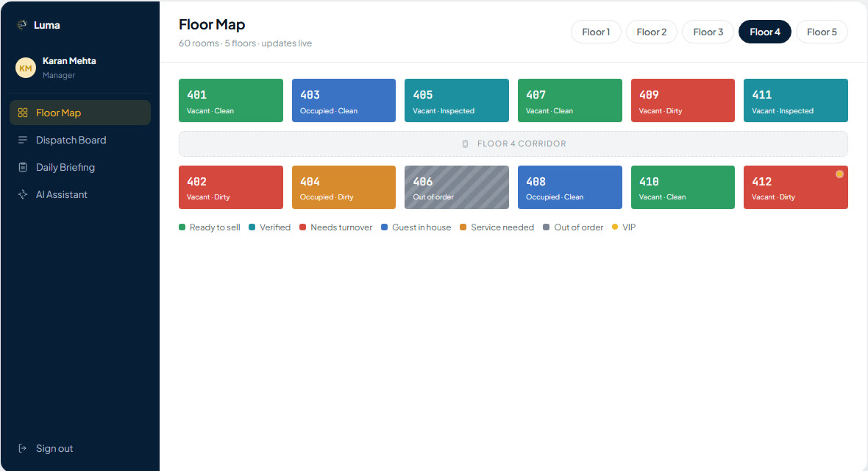Click the gray Out of order swatch

pos(547,227)
